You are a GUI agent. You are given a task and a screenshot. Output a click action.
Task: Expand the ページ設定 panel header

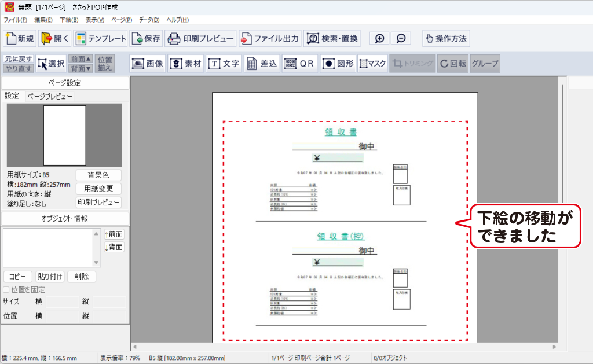(65, 83)
